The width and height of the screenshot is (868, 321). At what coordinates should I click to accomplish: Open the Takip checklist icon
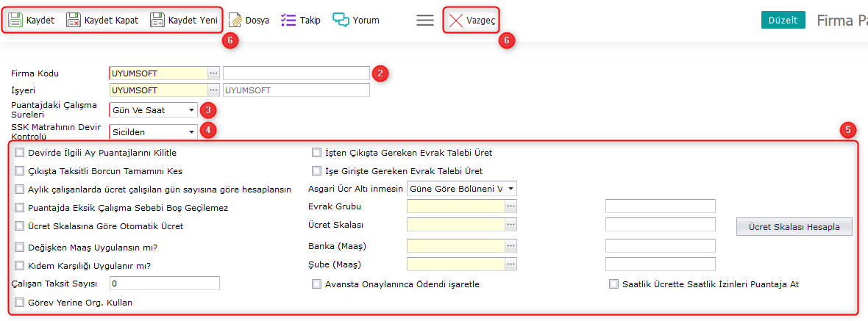(x=288, y=21)
